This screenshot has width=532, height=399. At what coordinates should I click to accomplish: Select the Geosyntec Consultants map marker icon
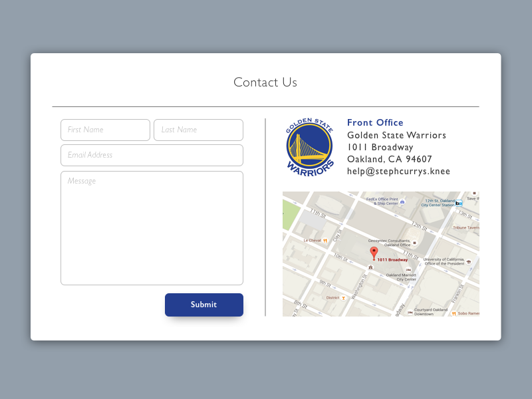tap(414, 243)
